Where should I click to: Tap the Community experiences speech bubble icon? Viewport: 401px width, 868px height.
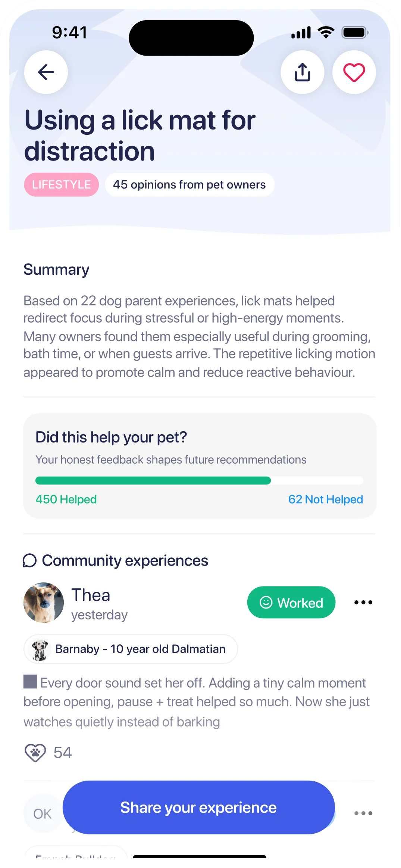(29, 560)
